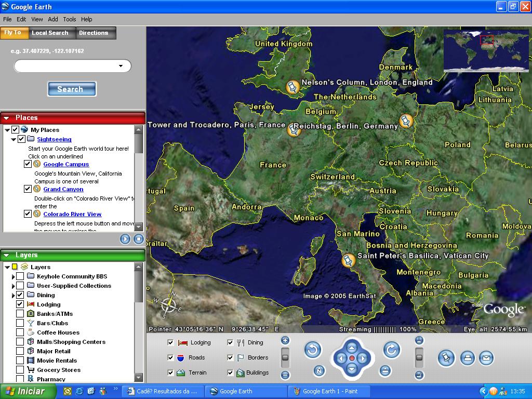
Task: Pan the map up with the arrow
Action: (x=352, y=348)
